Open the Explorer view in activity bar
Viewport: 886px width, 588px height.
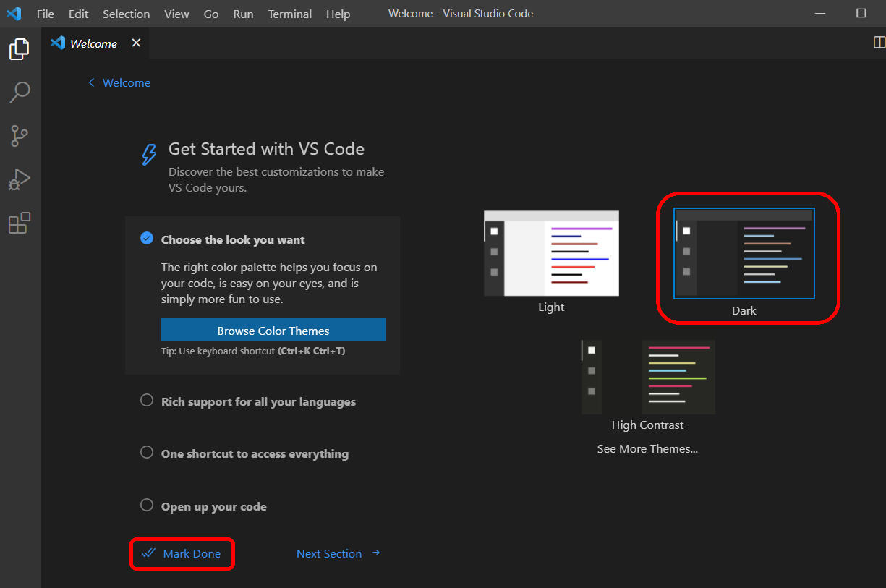tap(20, 49)
